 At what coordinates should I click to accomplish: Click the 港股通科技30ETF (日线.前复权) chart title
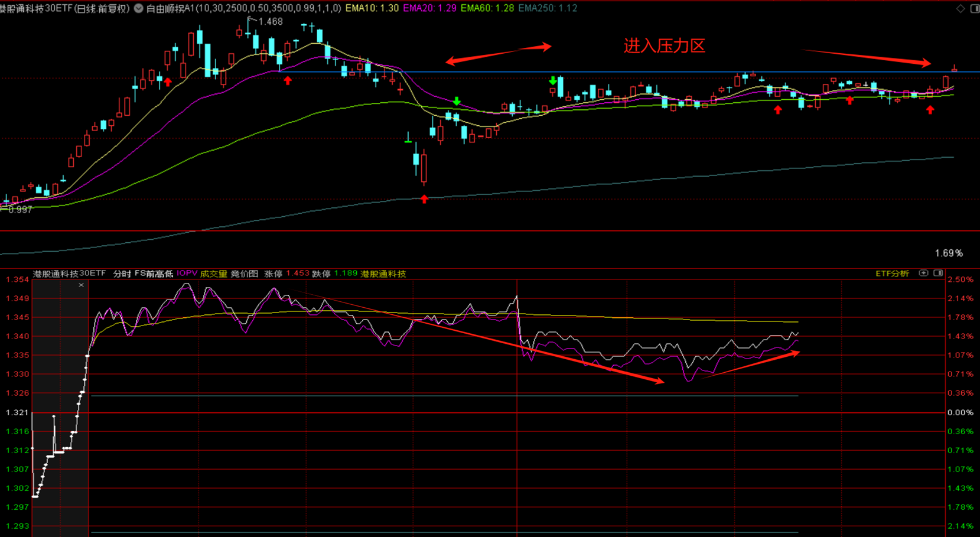[65, 8]
